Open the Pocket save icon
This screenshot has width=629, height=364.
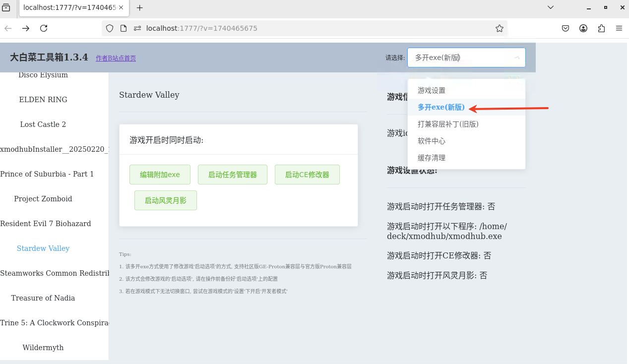[566, 28]
